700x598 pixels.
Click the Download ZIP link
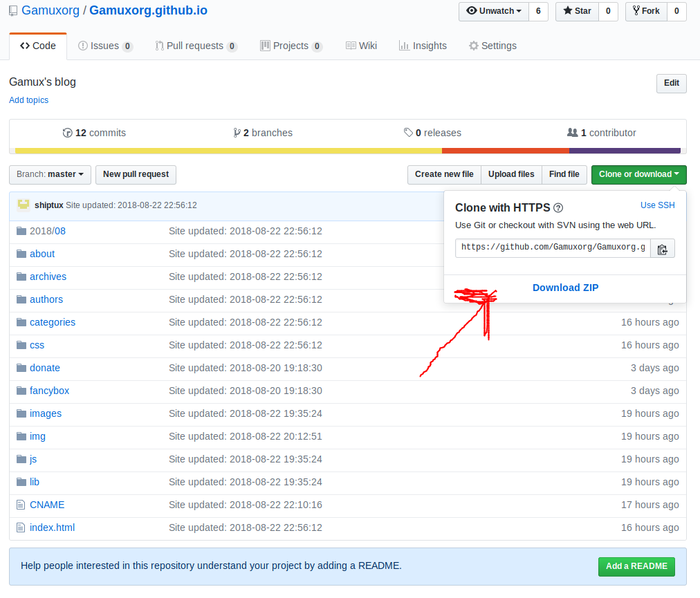tap(565, 288)
